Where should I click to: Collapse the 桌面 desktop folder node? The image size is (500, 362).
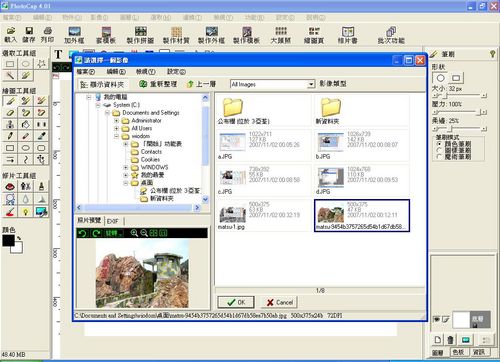pyautogui.click(x=126, y=183)
